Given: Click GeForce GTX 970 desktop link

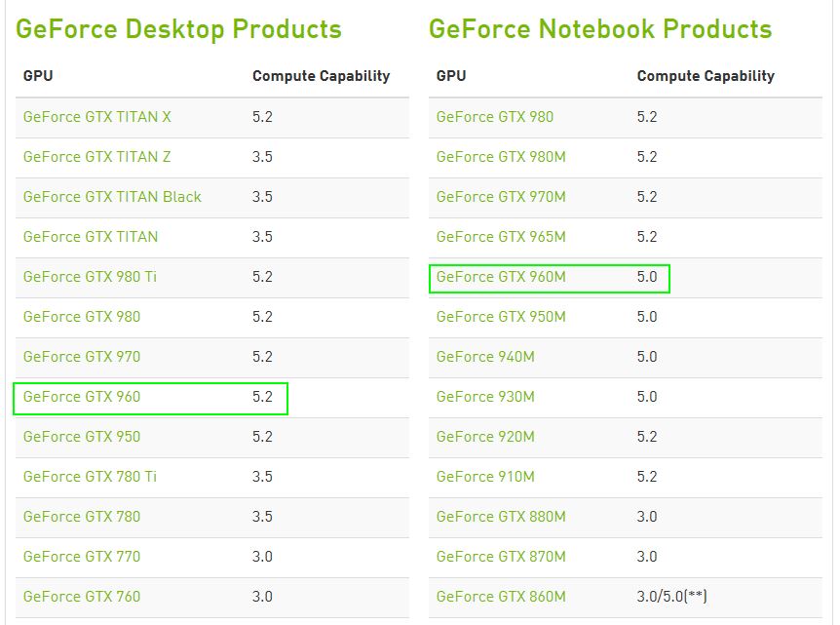Looking at the screenshot, I should point(82,357).
